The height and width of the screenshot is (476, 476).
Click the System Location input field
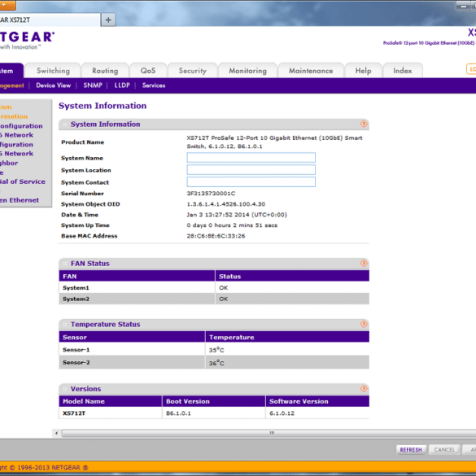click(x=251, y=170)
